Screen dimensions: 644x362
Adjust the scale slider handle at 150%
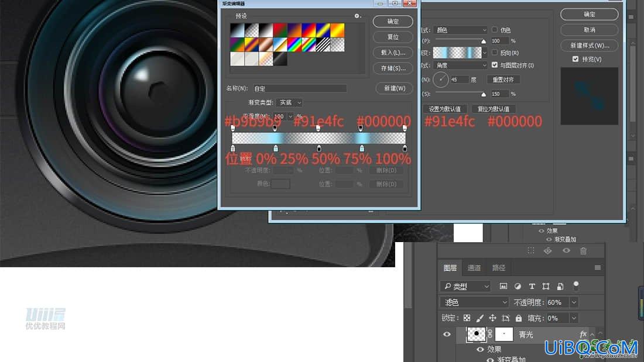pos(484,94)
